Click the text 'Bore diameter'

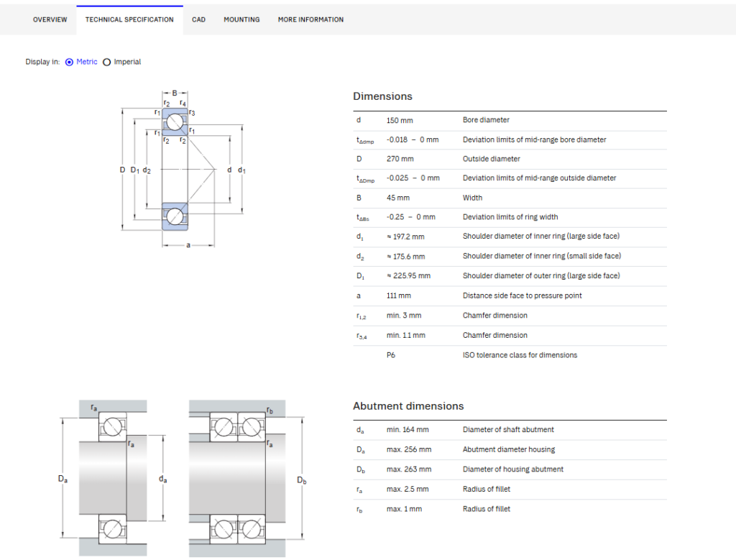486,120
